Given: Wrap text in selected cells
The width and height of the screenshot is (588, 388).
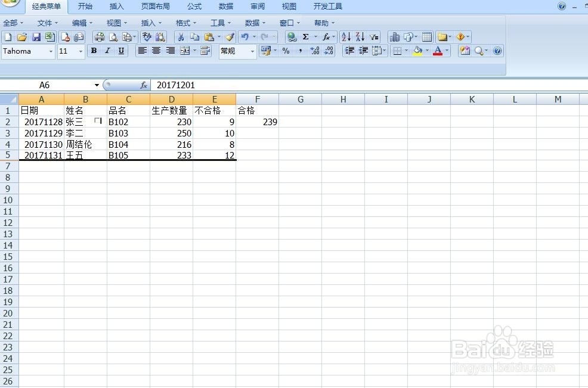Looking at the screenshot, I should point(205,51).
